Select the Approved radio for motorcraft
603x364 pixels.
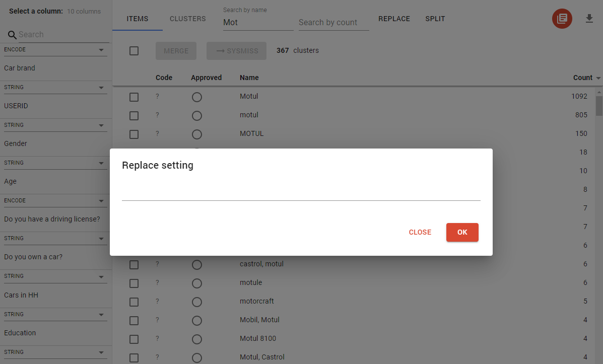click(x=196, y=302)
